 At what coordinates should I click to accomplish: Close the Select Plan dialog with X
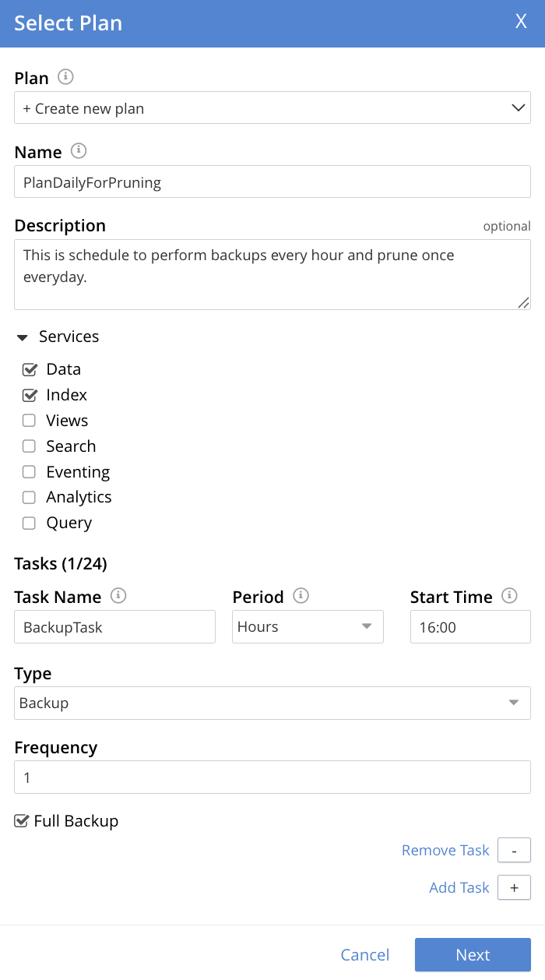point(521,22)
